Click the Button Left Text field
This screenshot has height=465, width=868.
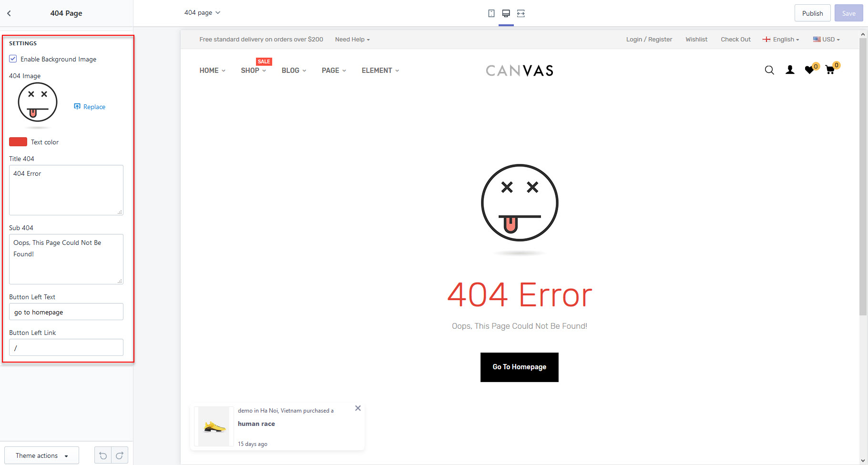tap(66, 312)
